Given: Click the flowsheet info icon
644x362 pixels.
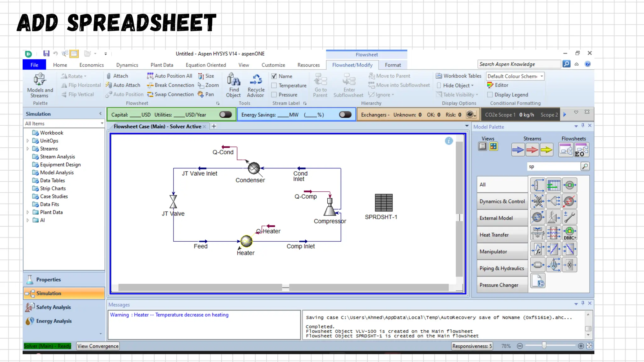Looking at the screenshot, I should click(449, 141).
